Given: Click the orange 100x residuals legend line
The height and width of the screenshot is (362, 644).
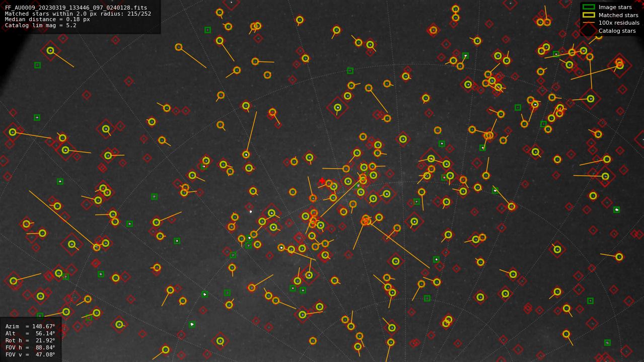Looking at the screenshot, I should [x=589, y=23].
